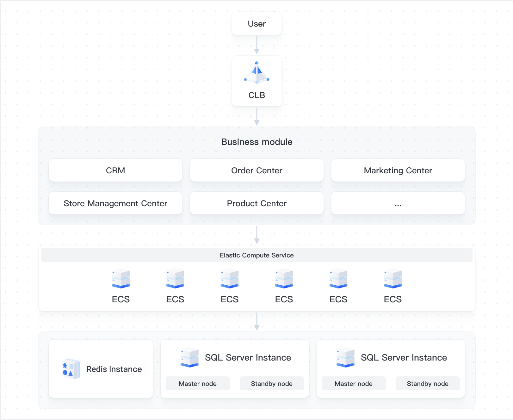Select Master node of left SQL Server
513x420 pixels.
click(198, 384)
